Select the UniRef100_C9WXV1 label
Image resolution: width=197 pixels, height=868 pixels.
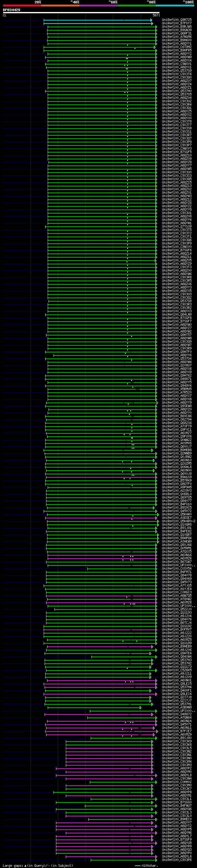click(176, 64)
